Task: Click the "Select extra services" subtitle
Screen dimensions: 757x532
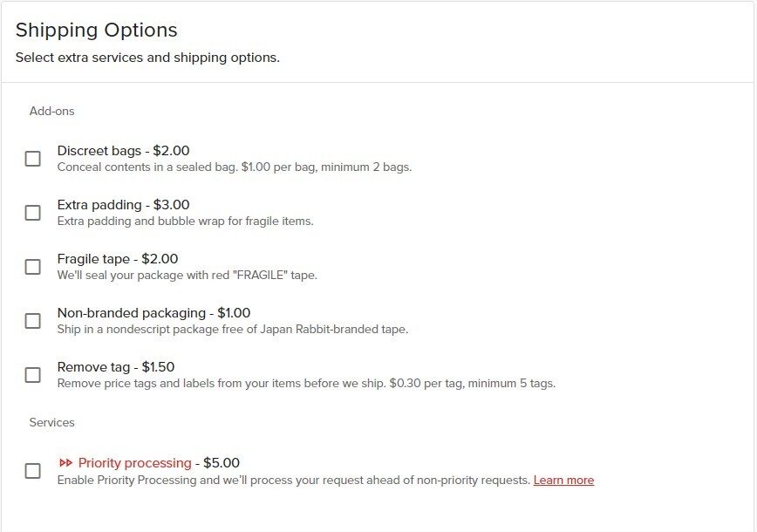Action: [147, 58]
